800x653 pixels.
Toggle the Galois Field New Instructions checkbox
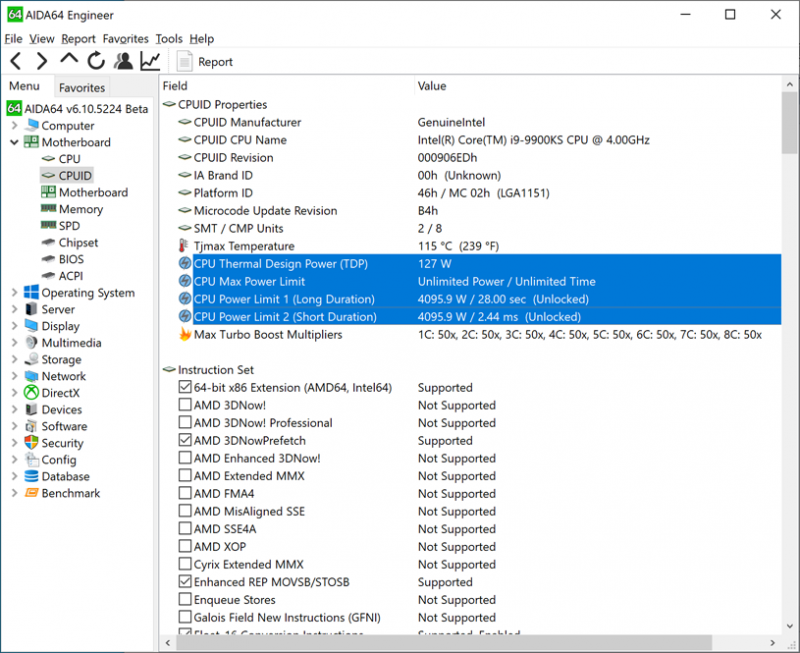coord(185,617)
